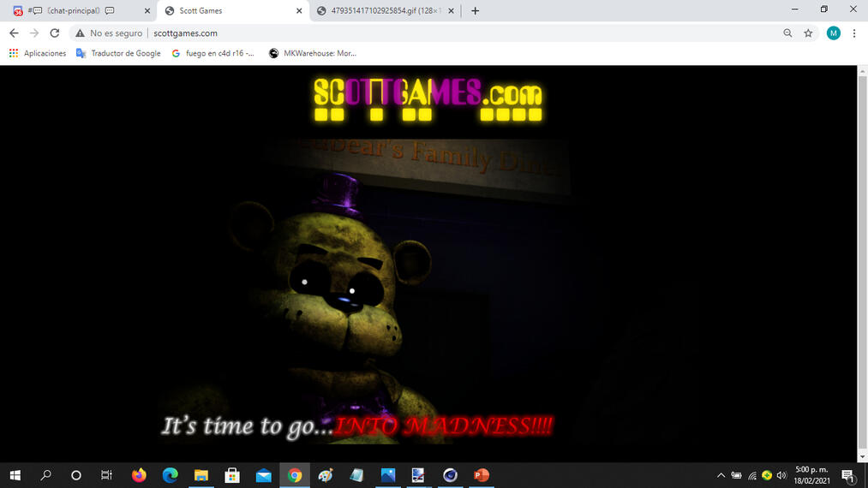Open Windows search from the taskbar
Screen dimensions: 868x488
click(x=46, y=475)
